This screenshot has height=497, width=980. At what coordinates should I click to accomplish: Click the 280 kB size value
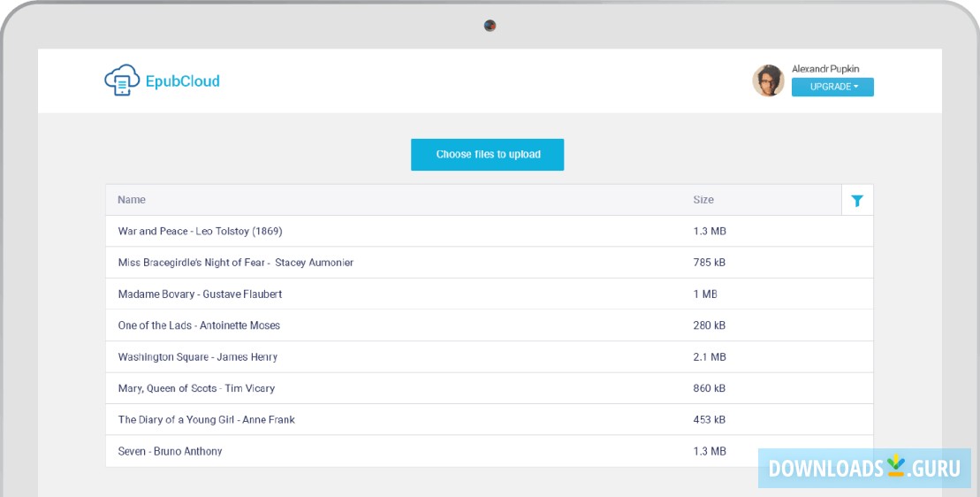(x=710, y=325)
